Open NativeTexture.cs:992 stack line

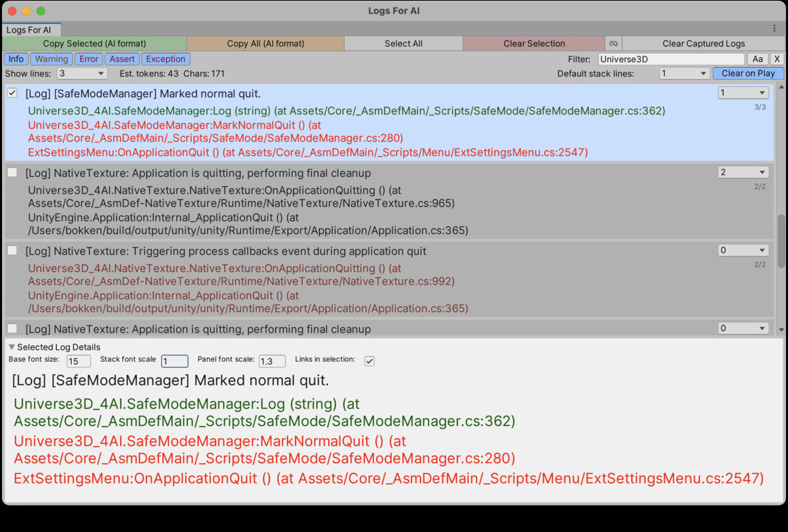(x=241, y=275)
